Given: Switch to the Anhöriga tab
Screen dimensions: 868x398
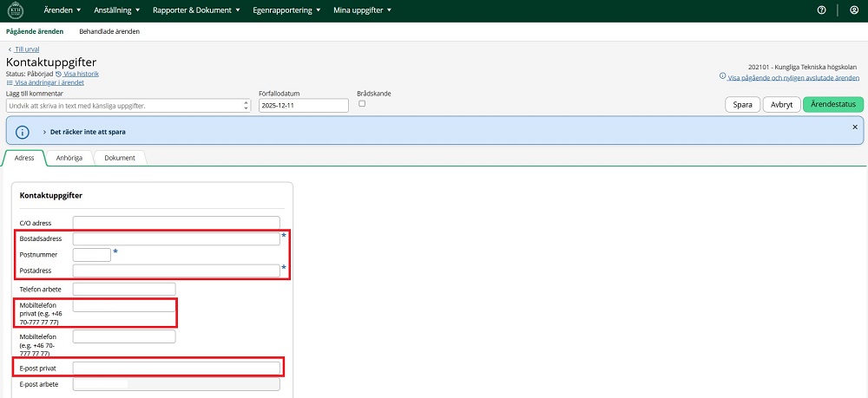Looking at the screenshot, I should 69,158.
